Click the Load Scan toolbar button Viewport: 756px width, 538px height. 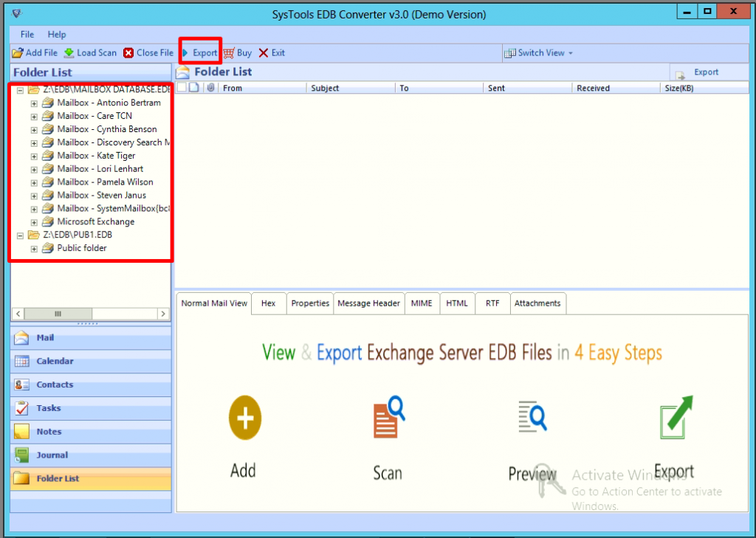[91, 53]
